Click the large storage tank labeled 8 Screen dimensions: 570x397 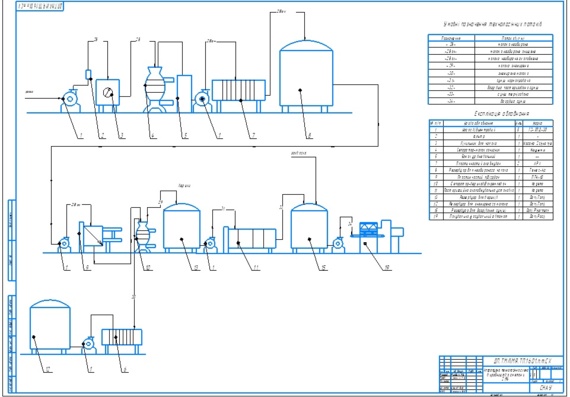306,76
